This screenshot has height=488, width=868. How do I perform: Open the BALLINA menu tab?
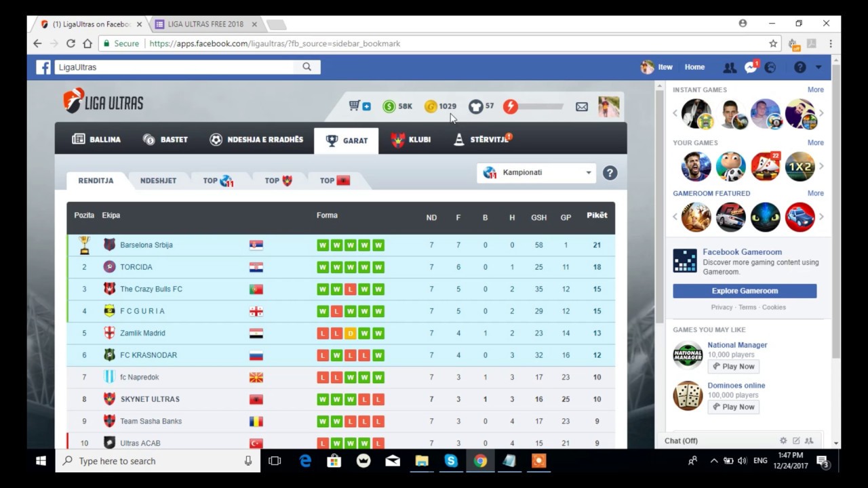tap(96, 140)
